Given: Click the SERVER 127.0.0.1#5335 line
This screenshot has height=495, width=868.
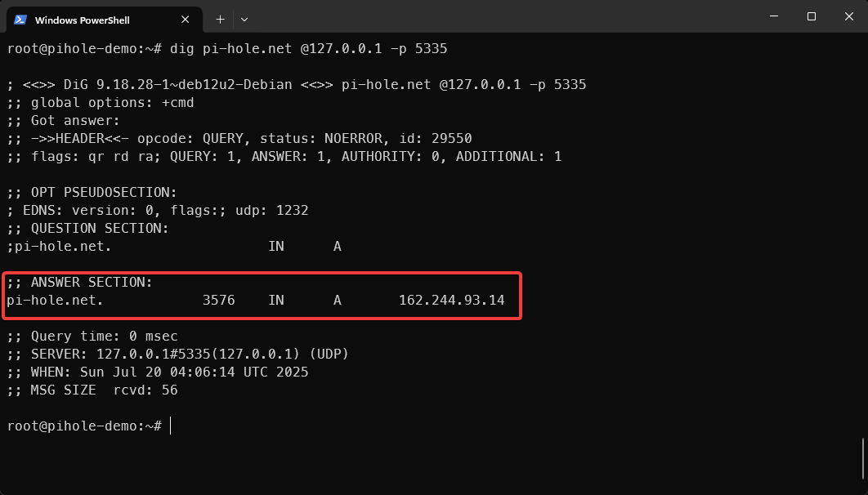Looking at the screenshot, I should pyautogui.click(x=177, y=355).
